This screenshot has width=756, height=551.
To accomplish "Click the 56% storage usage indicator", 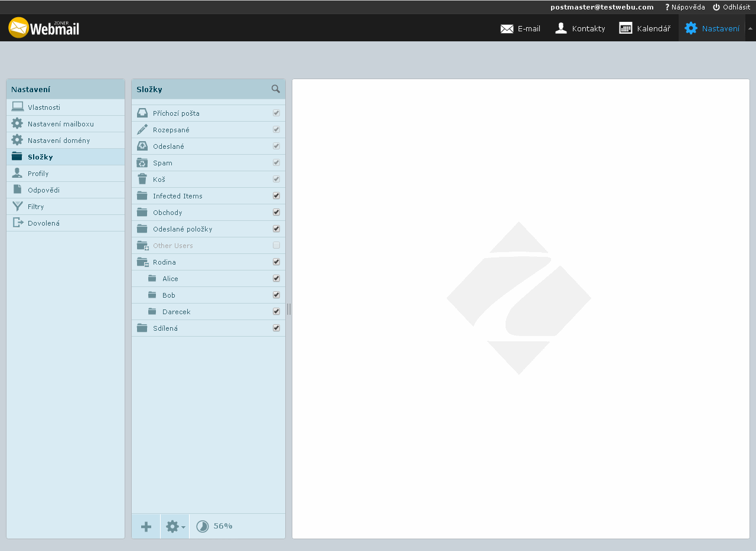I will click(x=214, y=526).
